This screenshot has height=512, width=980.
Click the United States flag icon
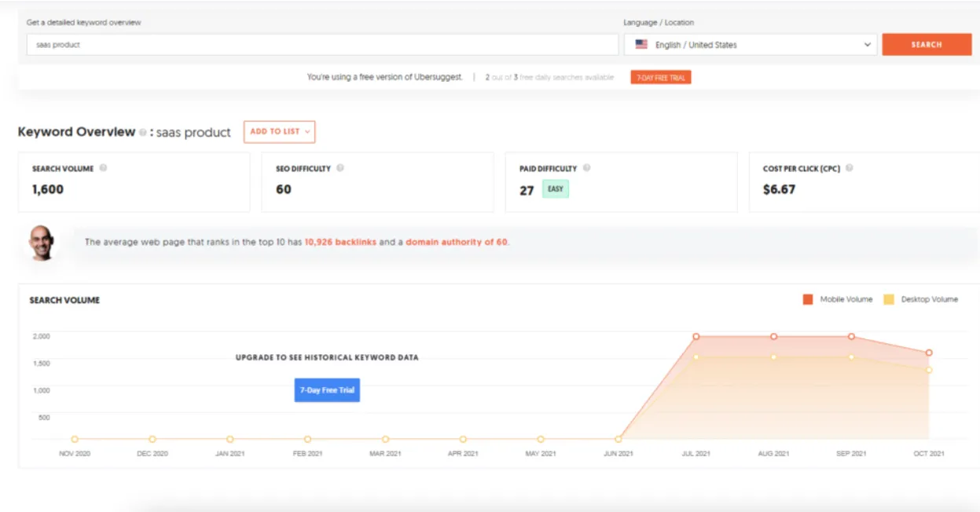point(640,45)
